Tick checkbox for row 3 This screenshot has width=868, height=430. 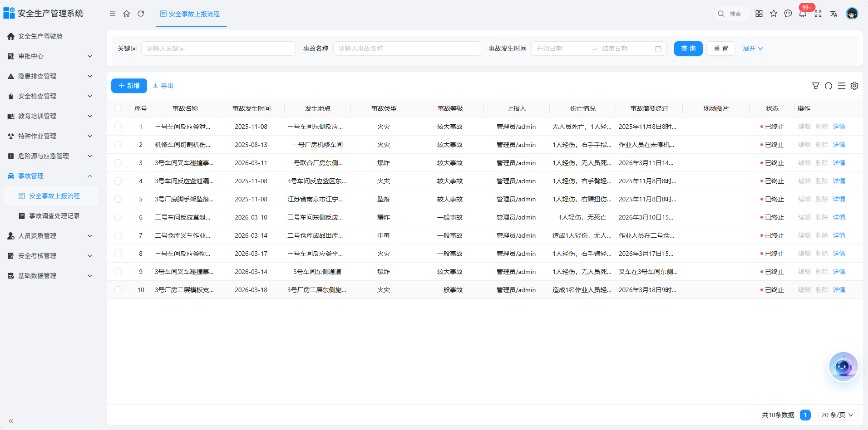pyautogui.click(x=118, y=163)
